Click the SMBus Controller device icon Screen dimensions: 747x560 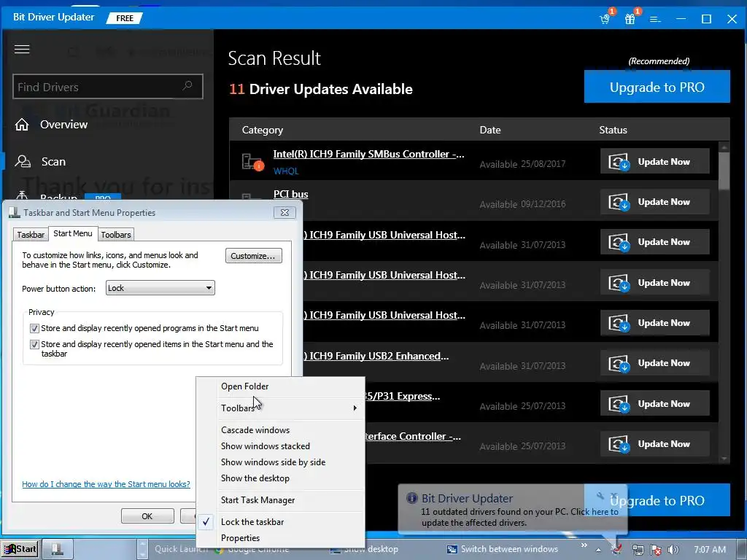(x=252, y=162)
